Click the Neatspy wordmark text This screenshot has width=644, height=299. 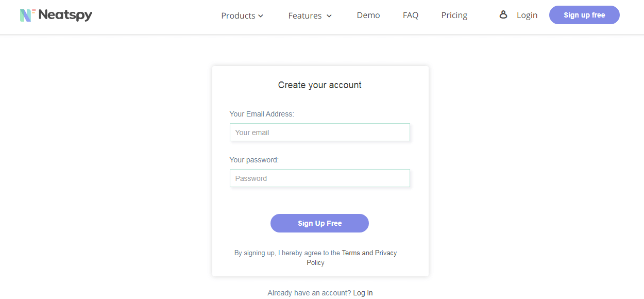65,15
